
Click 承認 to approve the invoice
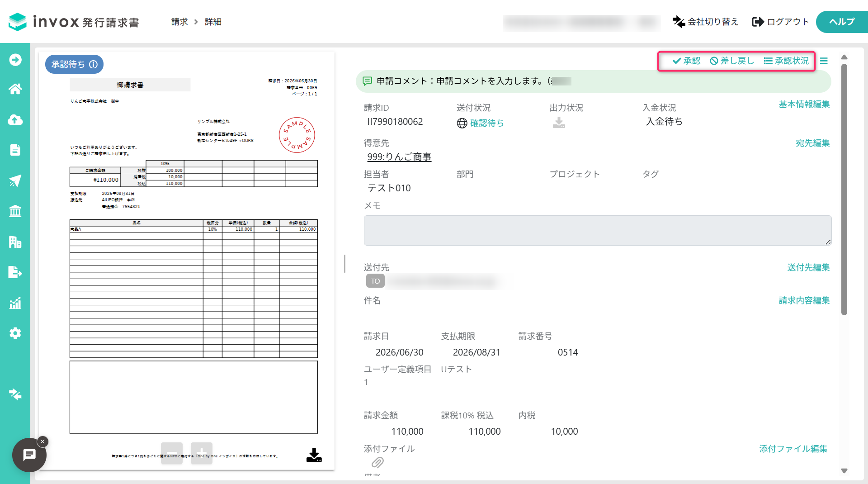click(686, 61)
